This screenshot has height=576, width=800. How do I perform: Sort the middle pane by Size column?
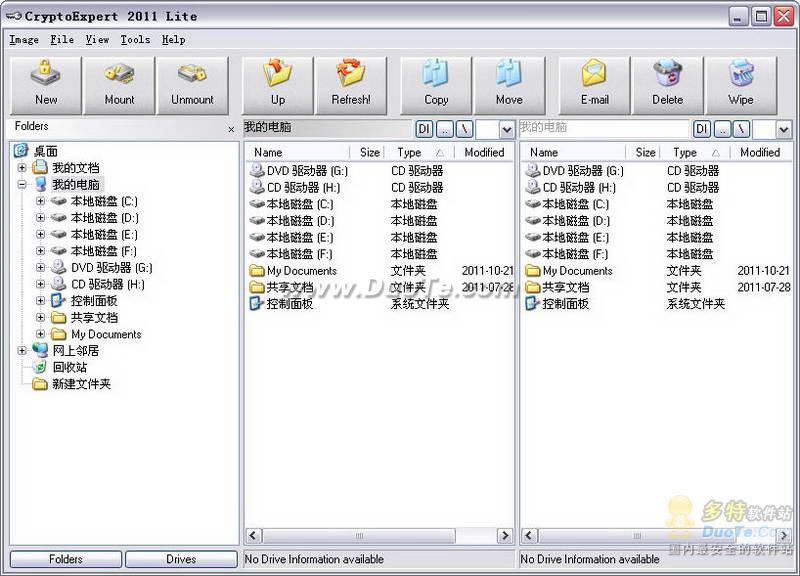tap(367, 152)
